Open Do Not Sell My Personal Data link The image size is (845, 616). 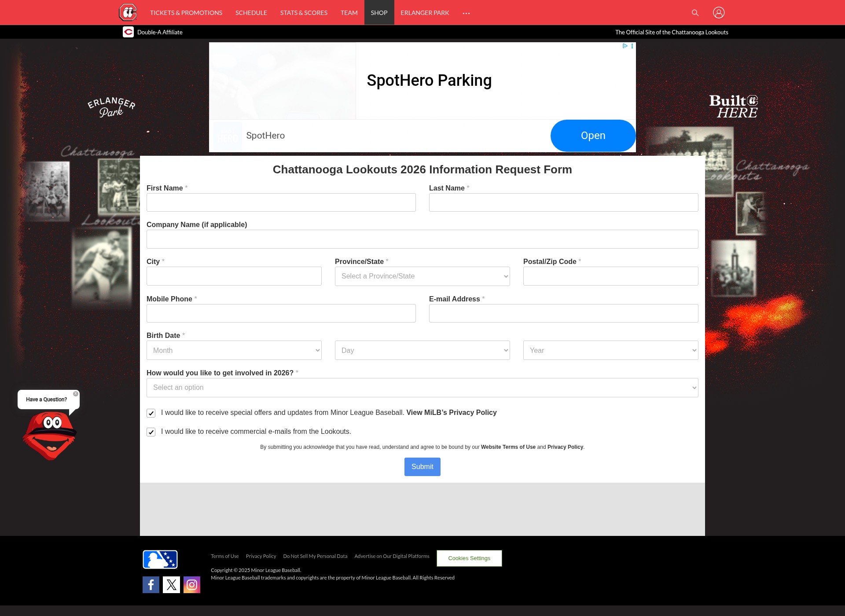[x=315, y=556]
